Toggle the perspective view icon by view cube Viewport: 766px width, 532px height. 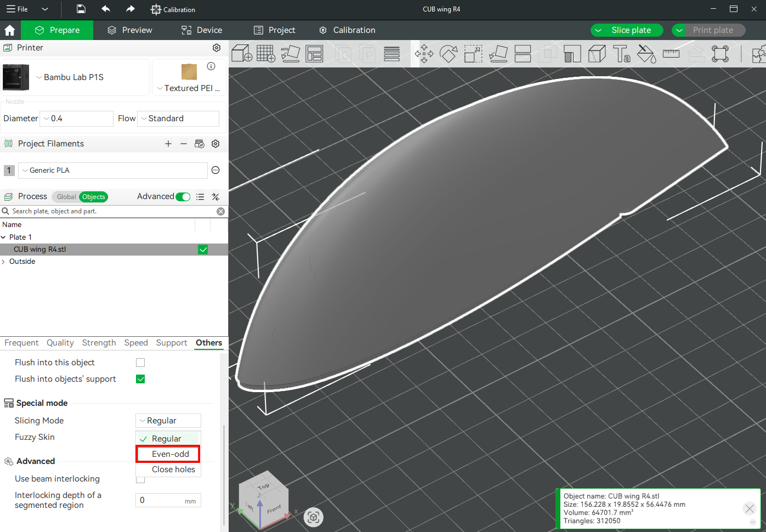(314, 517)
